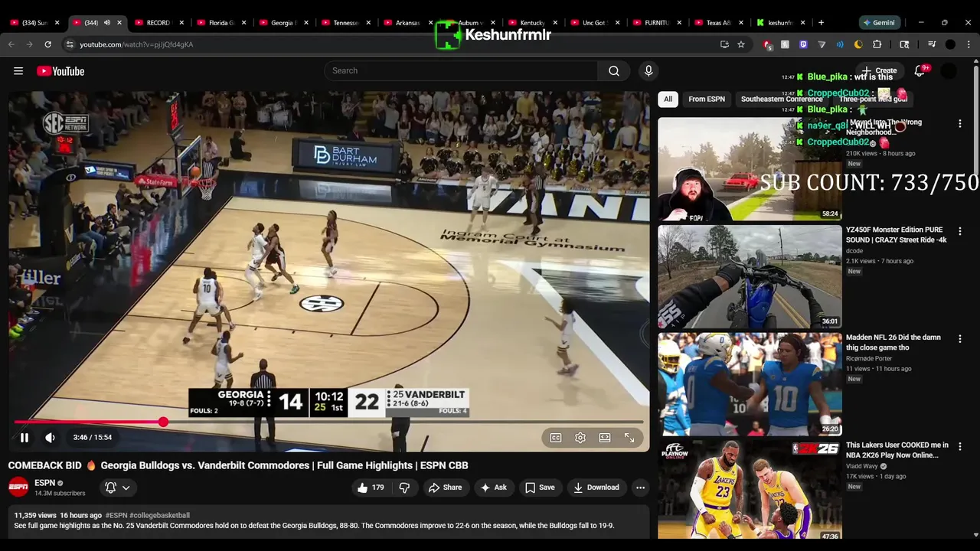This screenshot has height=551, width=980.
Task: Click the ESPN channel name
Action: coord(45,483)
